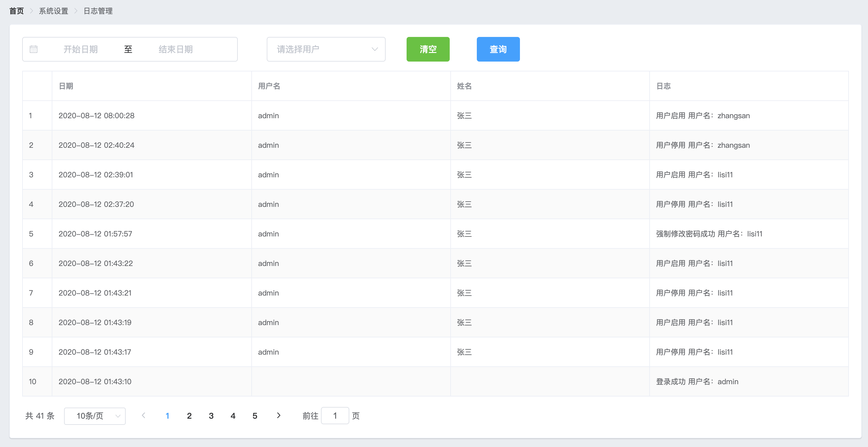Click the 清空 green button

(428, 49)
